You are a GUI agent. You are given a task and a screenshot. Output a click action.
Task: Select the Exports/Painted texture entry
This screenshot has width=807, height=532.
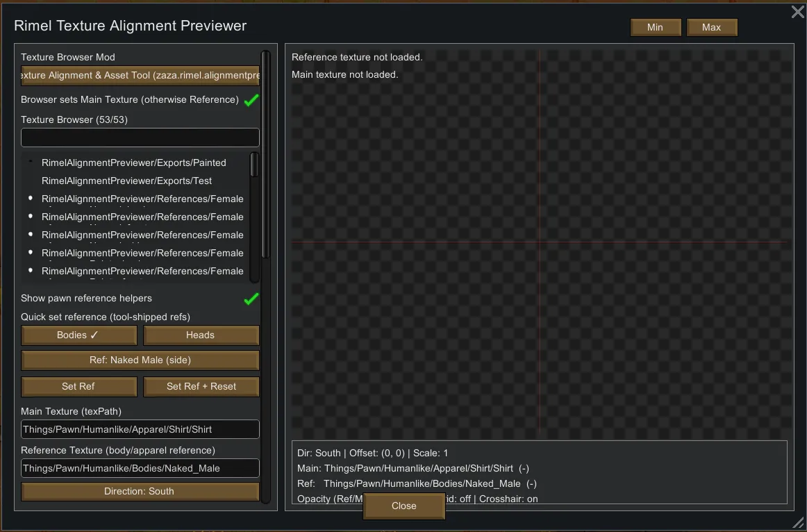coord(134,163)
